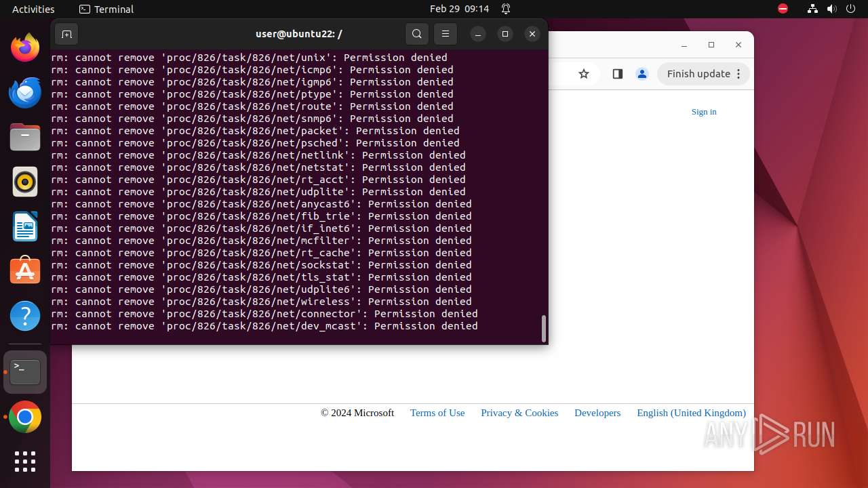Open the Files manager dock icon

point(25,138)
